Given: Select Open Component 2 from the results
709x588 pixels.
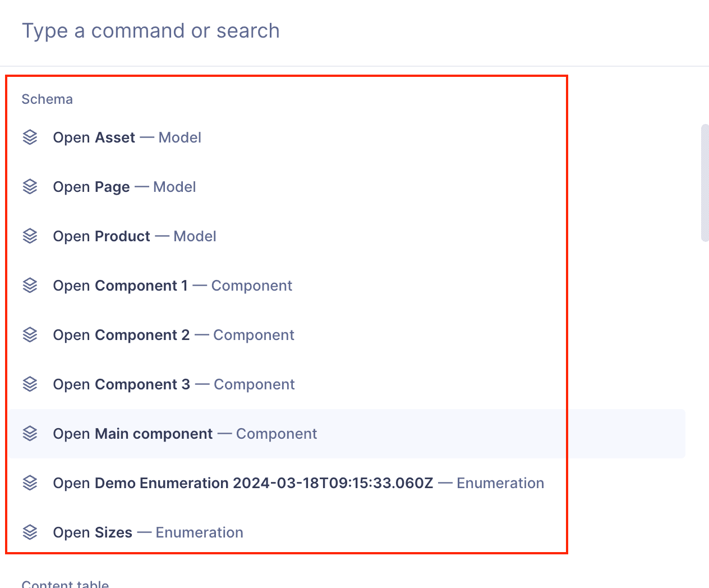Looking at the screenshot, I should pyautogui.click(x=173, y=334).
